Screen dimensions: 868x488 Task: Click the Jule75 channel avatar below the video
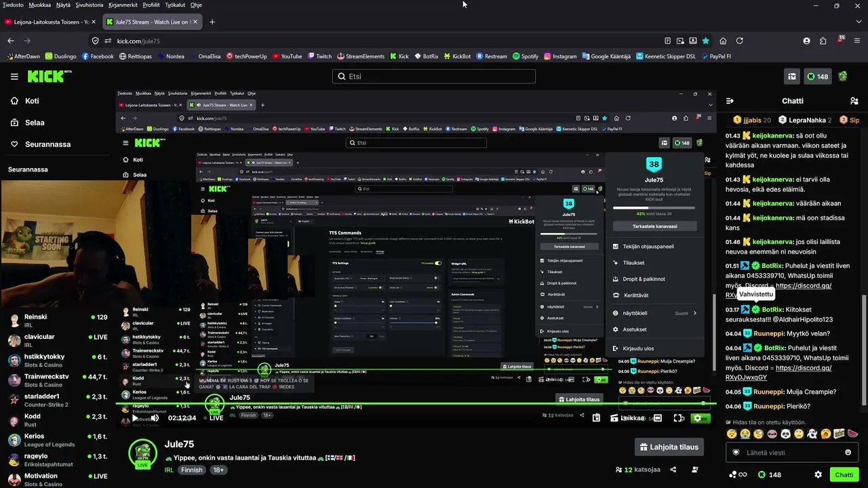tap(143, 453)
